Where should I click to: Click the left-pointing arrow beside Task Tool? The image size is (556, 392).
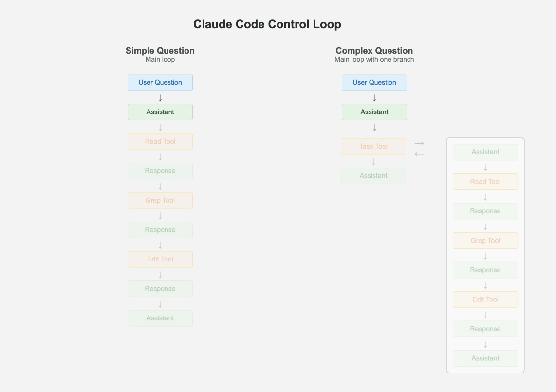coord(419,154)
